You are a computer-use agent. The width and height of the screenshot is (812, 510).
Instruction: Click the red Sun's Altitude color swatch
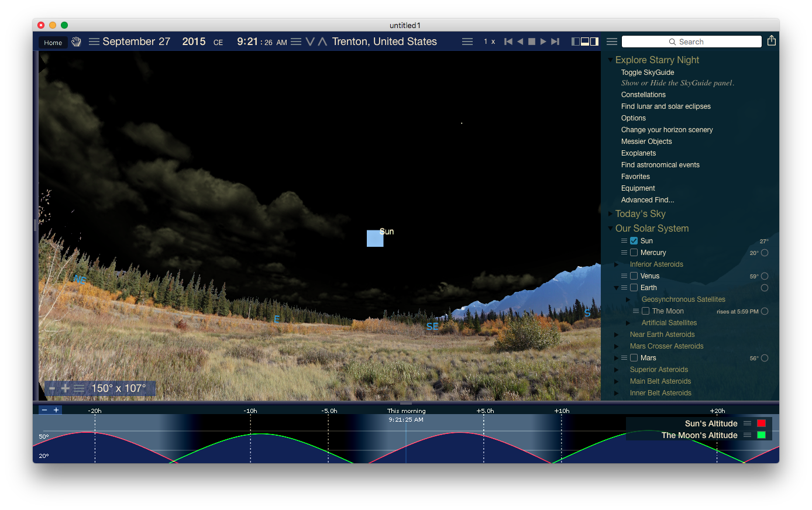coord(761,423)
